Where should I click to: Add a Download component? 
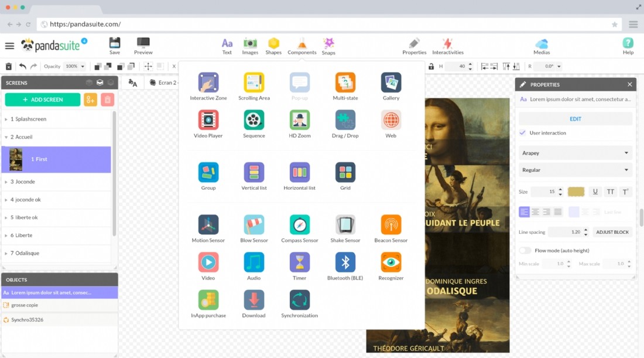pos(254,300)
